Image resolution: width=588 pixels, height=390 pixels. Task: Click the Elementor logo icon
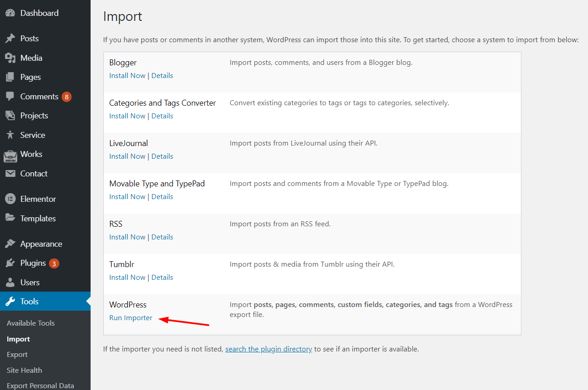[x=10, y=199]
